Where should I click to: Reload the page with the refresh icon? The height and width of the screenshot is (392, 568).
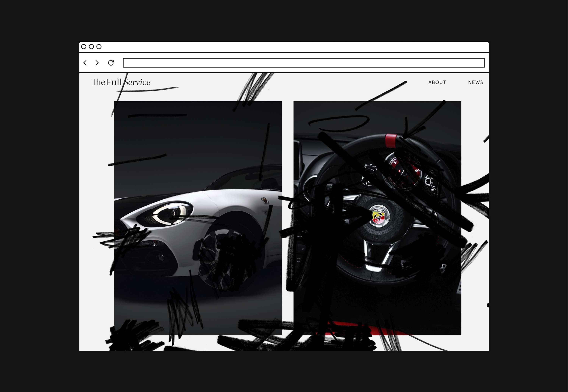[x=111, y=63]
